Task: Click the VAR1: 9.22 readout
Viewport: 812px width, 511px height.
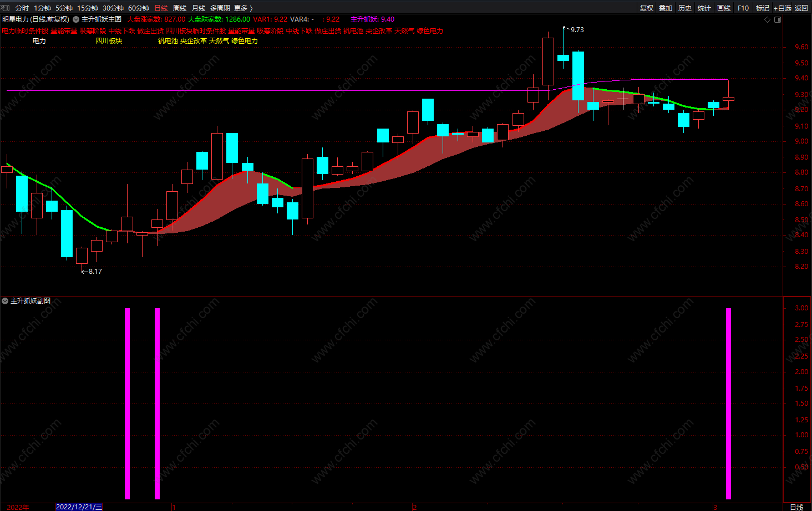Action: click(271, 19)
